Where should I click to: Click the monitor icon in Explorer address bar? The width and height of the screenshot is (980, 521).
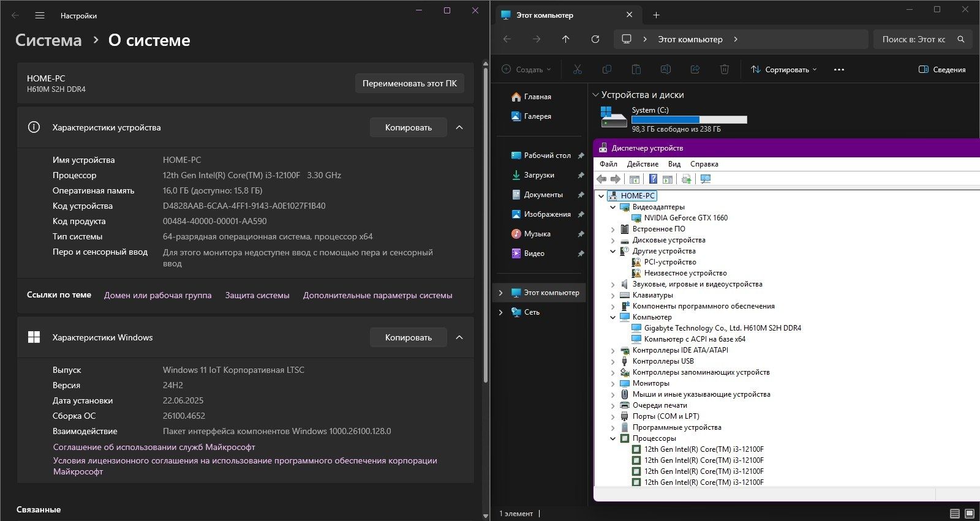627,39
